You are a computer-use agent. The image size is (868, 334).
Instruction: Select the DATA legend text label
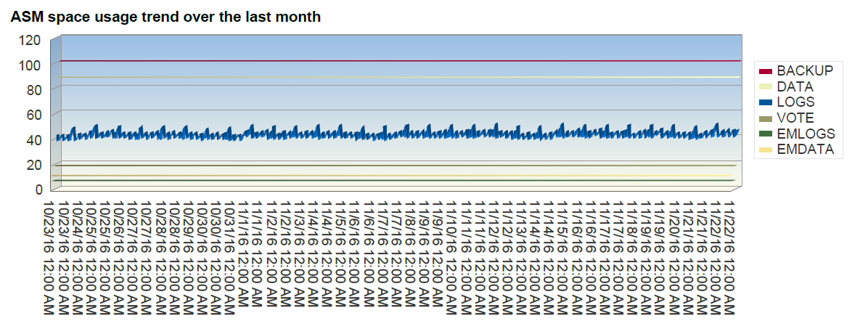pyautogui.click(x=795, y=87)
